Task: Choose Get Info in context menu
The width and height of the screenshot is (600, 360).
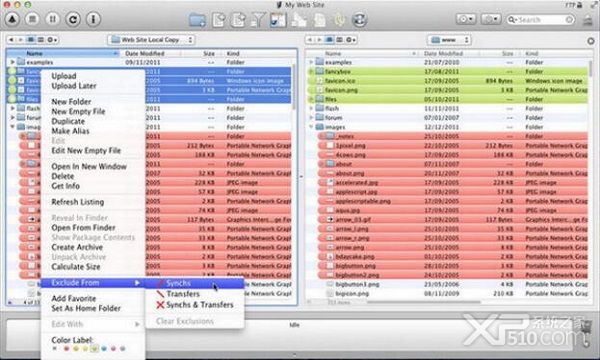Action: pos(65,186)
